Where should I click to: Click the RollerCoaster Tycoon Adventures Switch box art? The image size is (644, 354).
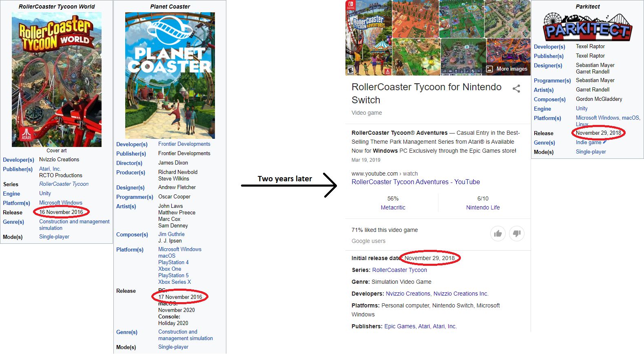368,38
